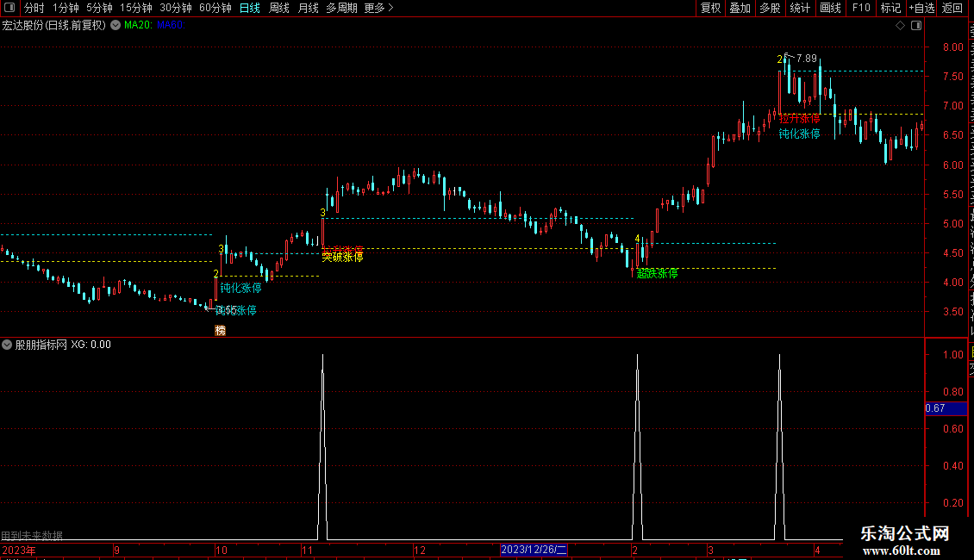Click the panel layout icon at top-left corner

click(x=9, y=8)
